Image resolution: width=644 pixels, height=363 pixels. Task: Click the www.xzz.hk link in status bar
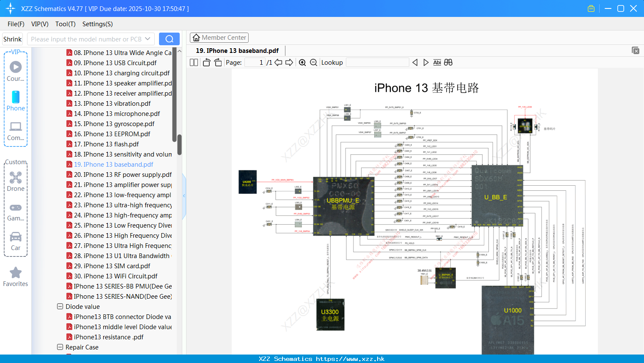350,359
